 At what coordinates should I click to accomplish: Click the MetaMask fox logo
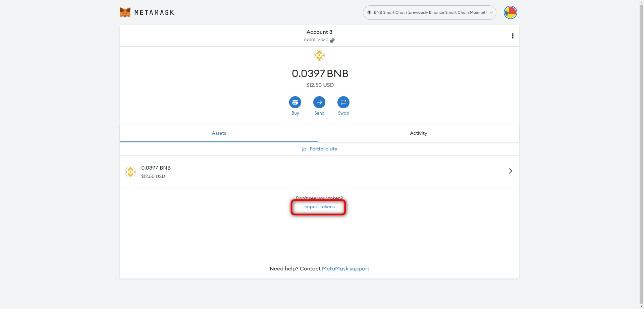[x=125, y=12]
